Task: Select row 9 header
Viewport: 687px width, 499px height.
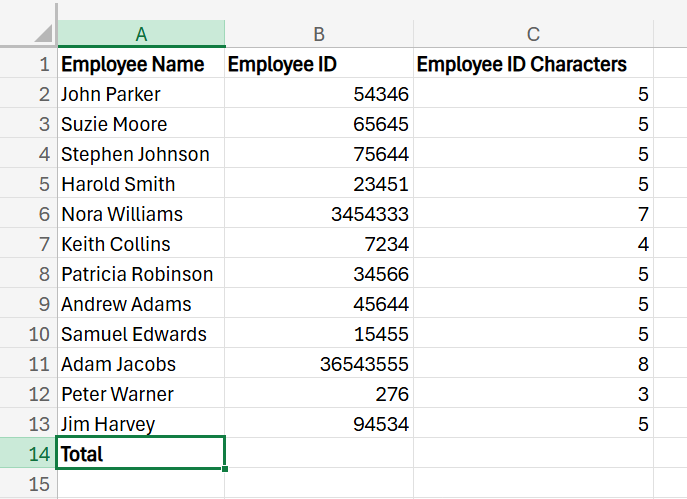Action: click(28, 304)
